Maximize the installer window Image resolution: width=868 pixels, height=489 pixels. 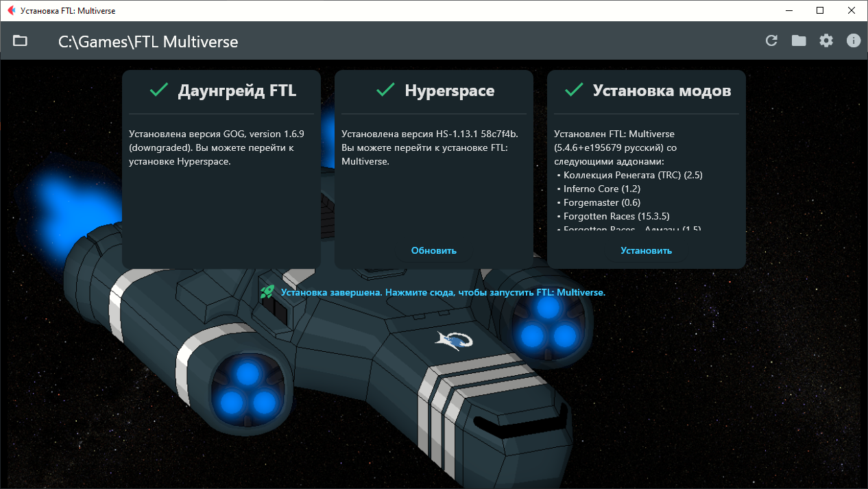coord(820,10)
